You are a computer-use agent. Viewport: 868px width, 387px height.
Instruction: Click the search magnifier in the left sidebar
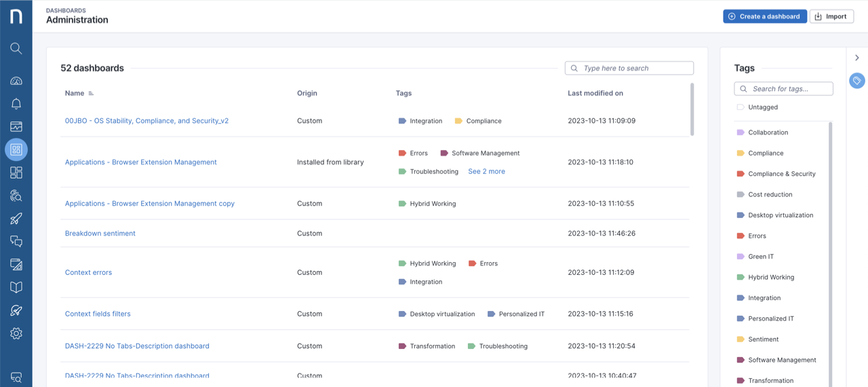click(16, 48)
